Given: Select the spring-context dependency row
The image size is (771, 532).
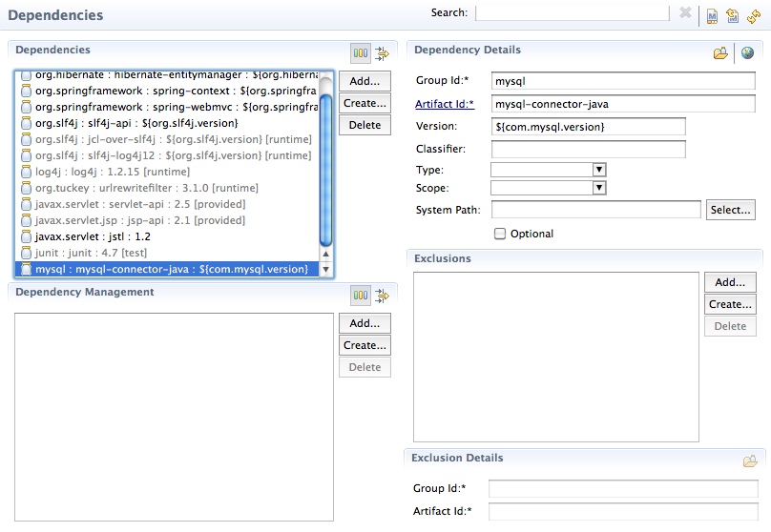Looking at the screenshot, I should 167,91.
